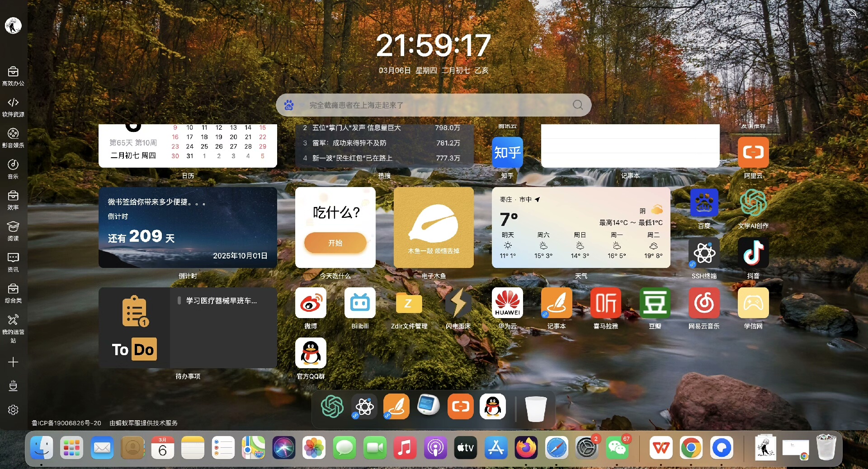
Task: Click the to-do entry 学习医疗器械早班车...
Action: (222, 300)
